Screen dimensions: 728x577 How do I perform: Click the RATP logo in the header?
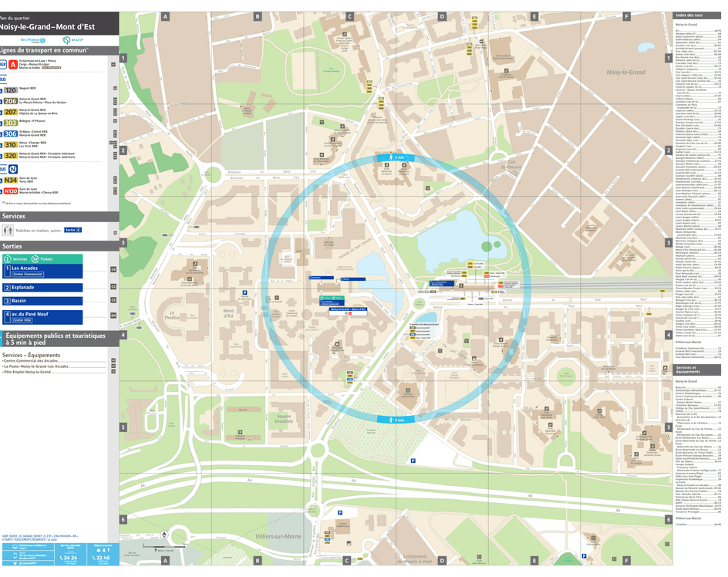point(72,40)
